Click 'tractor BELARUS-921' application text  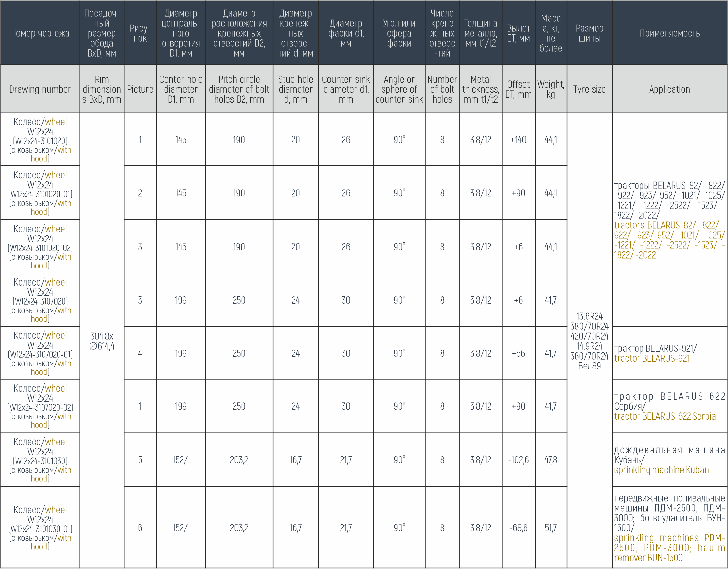[652, 358]
